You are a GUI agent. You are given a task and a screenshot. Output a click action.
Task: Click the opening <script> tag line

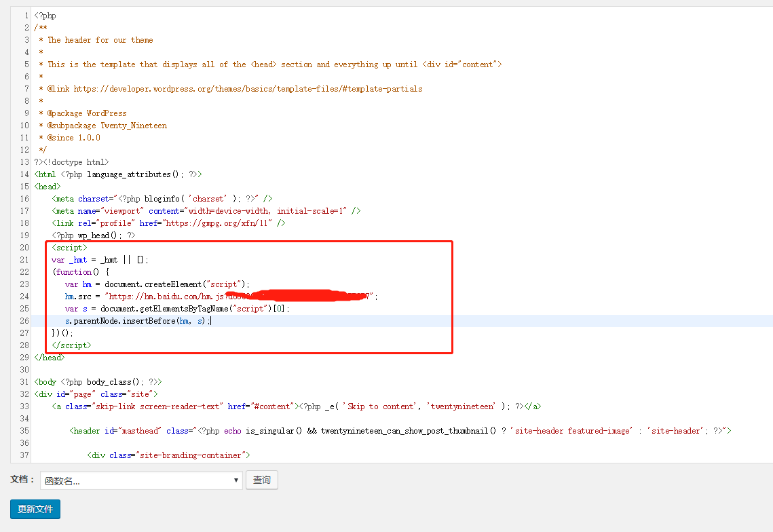[69, 248]
